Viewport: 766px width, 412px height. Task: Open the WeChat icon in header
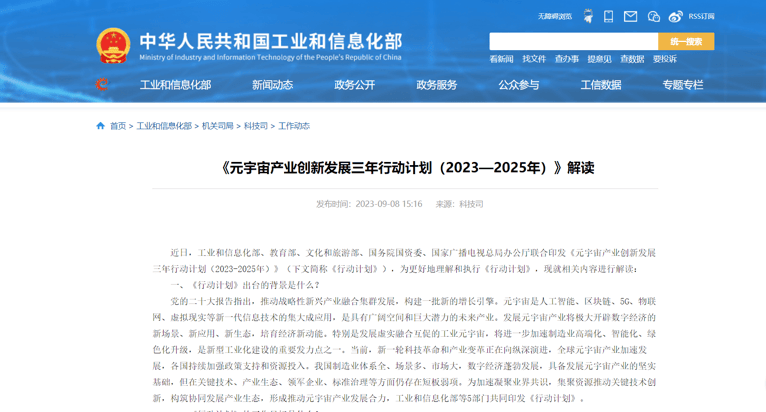654,17
